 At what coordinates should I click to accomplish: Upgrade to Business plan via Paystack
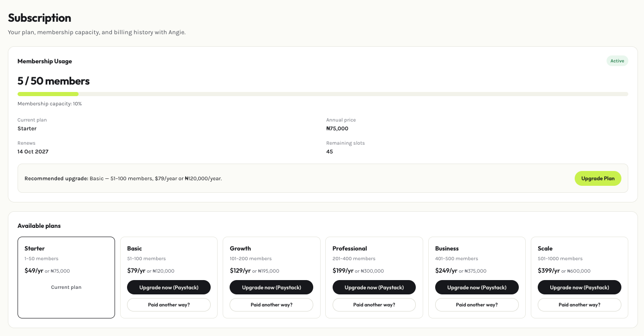click(x=477, y=287)
